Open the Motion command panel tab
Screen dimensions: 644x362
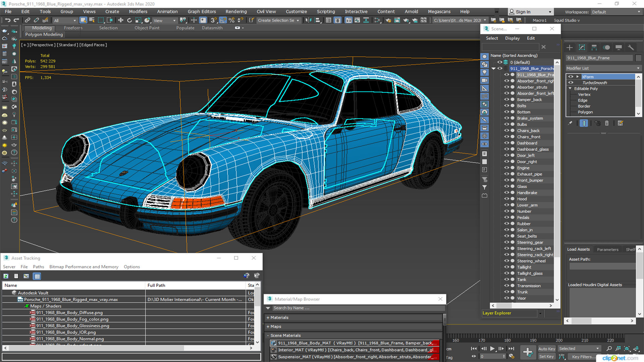click(x=606, y=48)
